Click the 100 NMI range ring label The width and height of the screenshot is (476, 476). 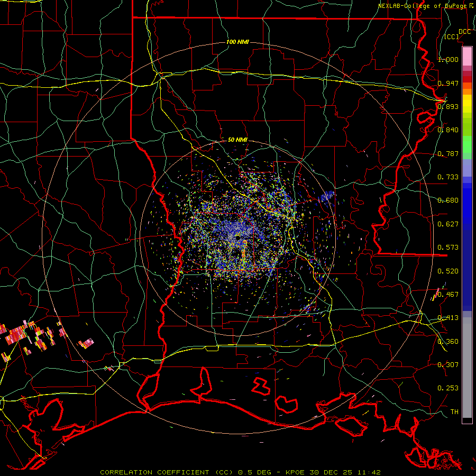coord(237,42)
